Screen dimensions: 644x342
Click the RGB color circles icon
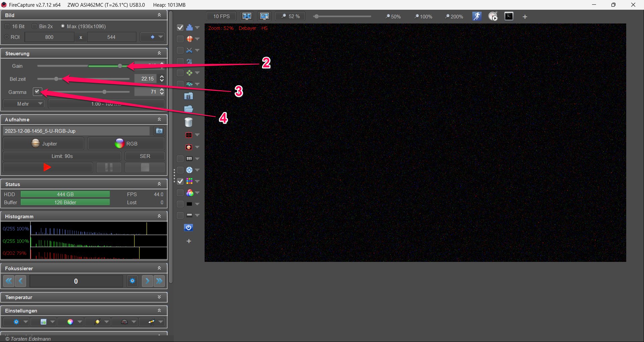coord(190,193)
